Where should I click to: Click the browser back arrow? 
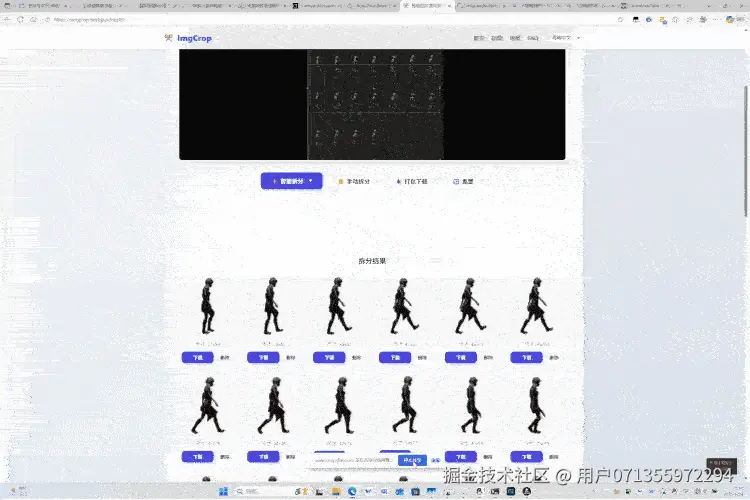7,20
